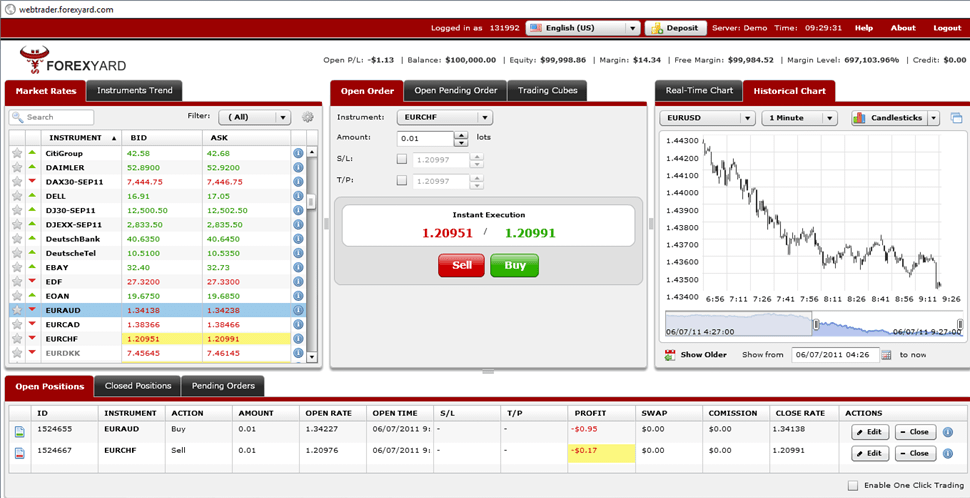The width and height of the screenshot is (970, 498).
Task: Mark DELL as favorite with star
Action: pyautogui.click(x=17, y=196)
